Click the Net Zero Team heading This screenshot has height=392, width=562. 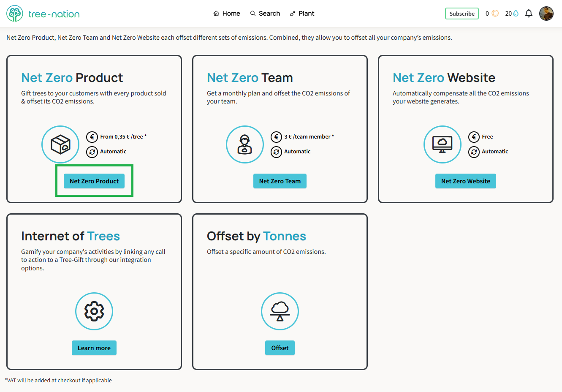[x=250, y=78]
